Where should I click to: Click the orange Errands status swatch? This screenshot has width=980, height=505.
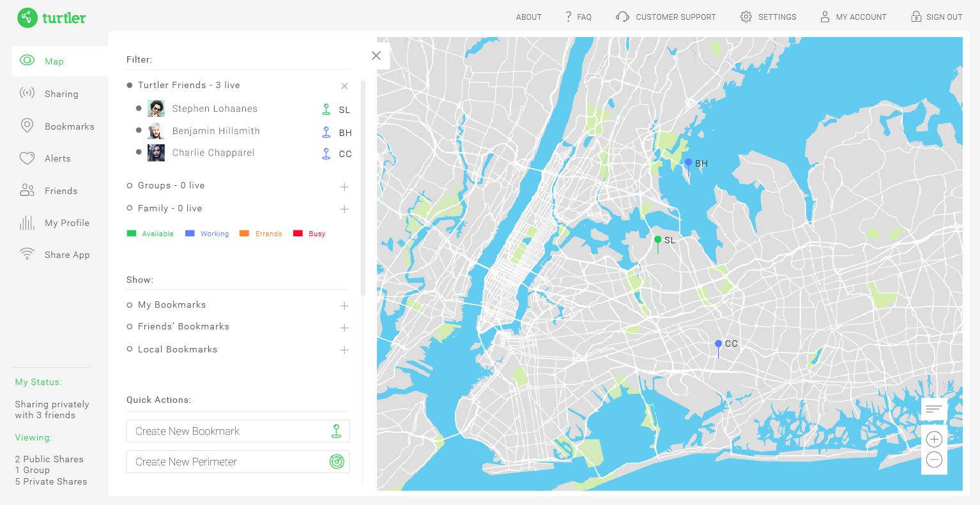pyautogui.click(x=244, y=234)
